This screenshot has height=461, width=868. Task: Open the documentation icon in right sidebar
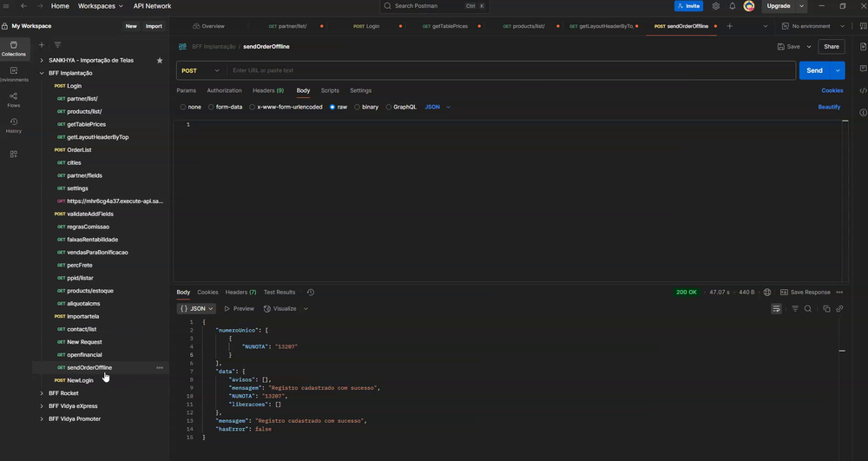pos(863,47)
